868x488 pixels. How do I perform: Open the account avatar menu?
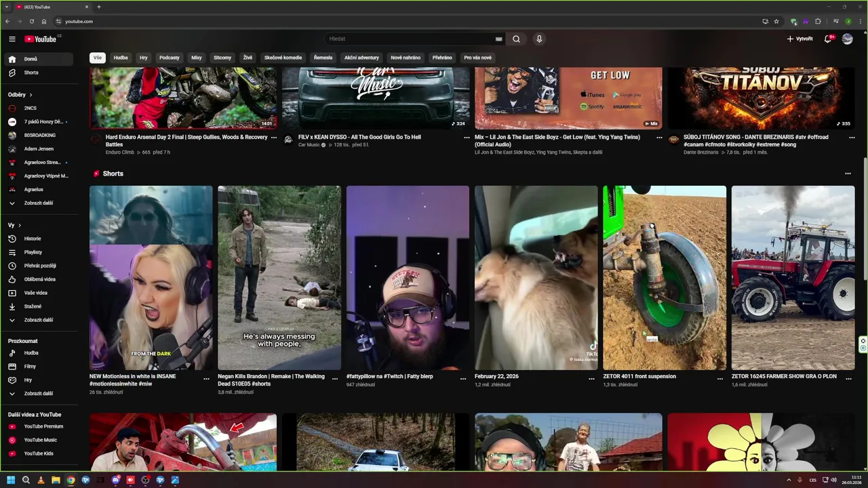pyautogui.click(x=847, y=39)
